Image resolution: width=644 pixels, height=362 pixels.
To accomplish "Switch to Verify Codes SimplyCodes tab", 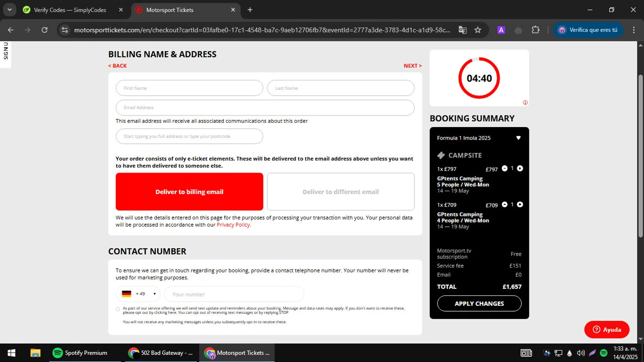I will (x=70, y=10).
